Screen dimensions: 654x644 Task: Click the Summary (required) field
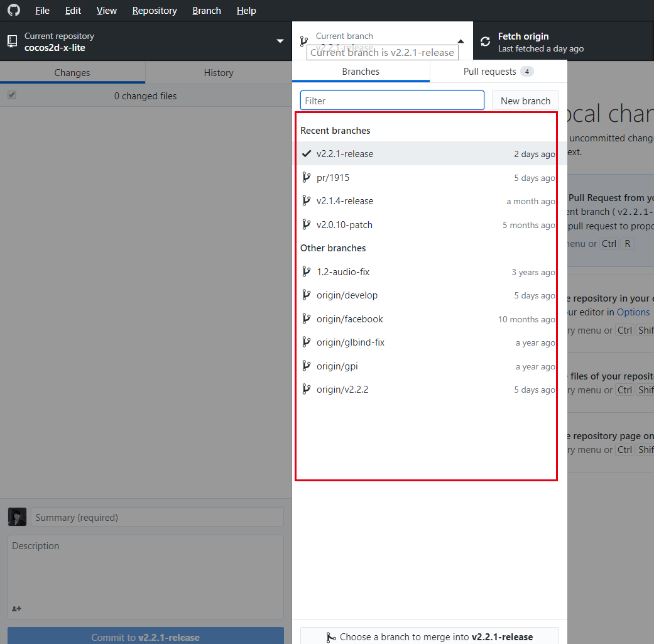click(157, 517)
